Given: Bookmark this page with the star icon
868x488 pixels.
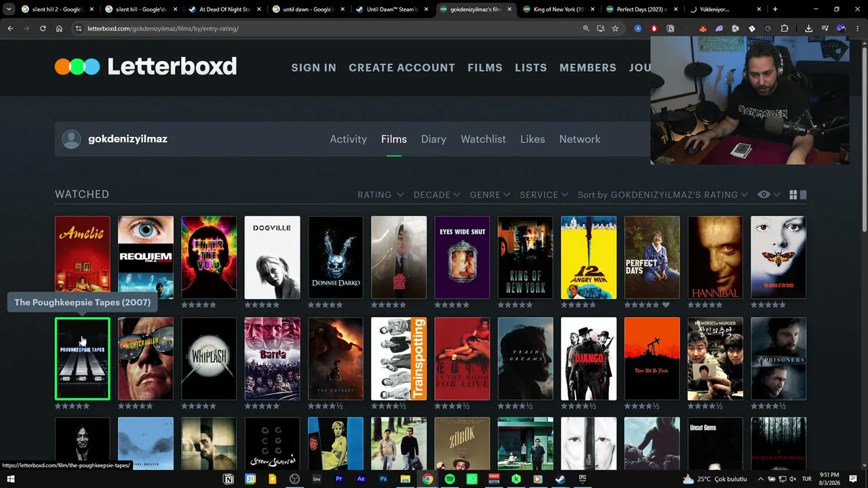Looking at the screenshot, I should [615, 28].
